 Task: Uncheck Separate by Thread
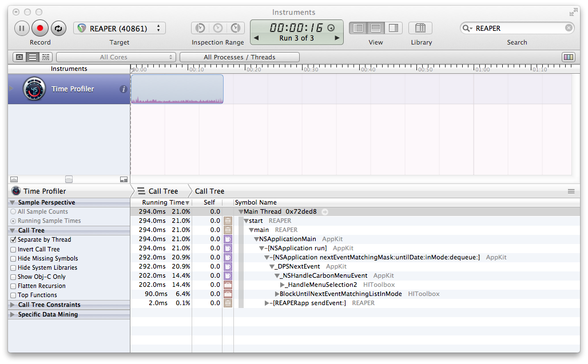[13, 240]
